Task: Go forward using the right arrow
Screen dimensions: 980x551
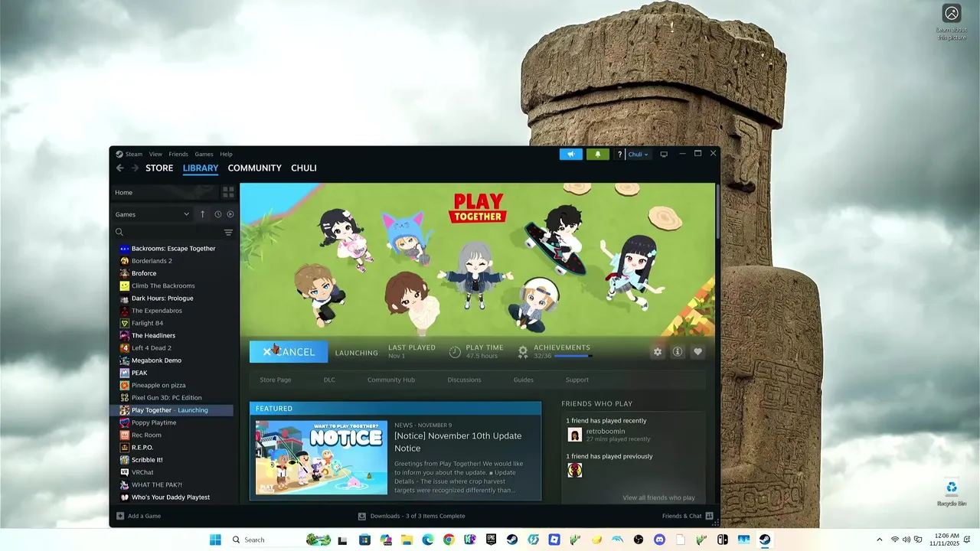Action: 135,168
